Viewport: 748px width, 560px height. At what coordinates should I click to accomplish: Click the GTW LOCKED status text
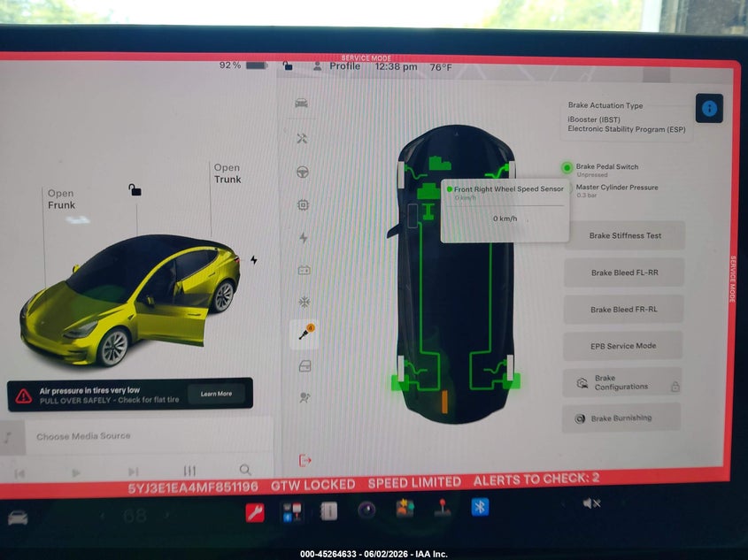pyautogui.click(x=313, y=485)
